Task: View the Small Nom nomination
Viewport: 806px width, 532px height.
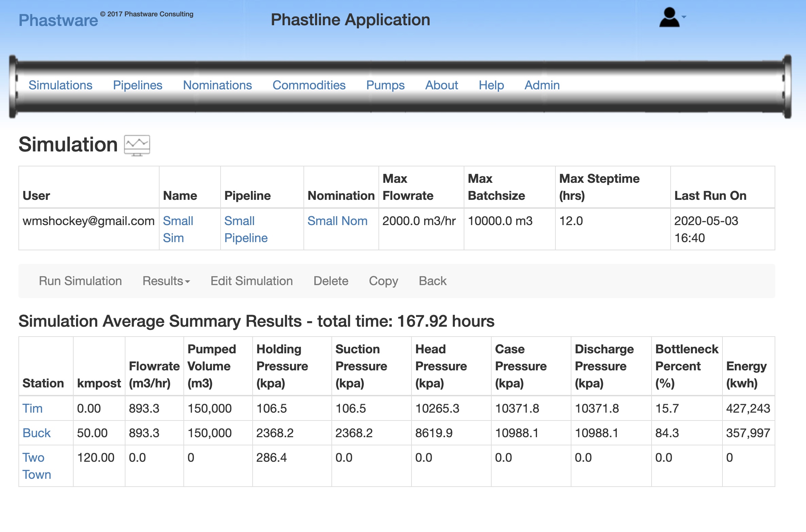Action: pyautogui.click(x=337, y=221)
